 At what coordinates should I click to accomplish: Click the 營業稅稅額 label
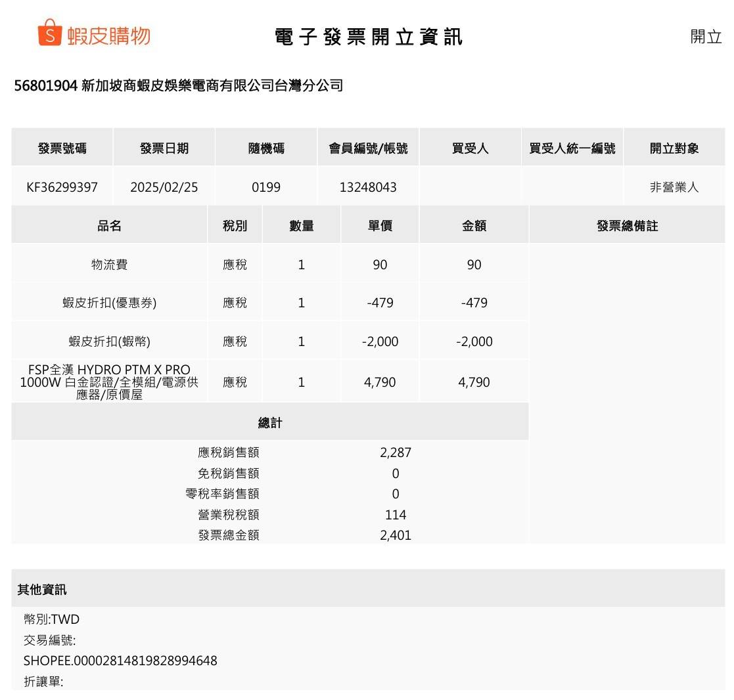point(229,515)
